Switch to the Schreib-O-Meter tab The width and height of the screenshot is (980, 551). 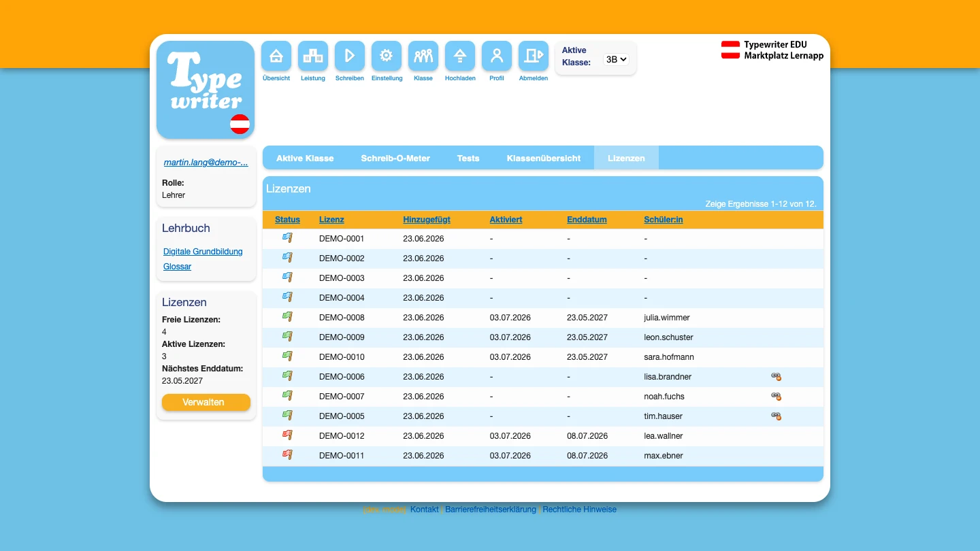(x=395, y=158)
